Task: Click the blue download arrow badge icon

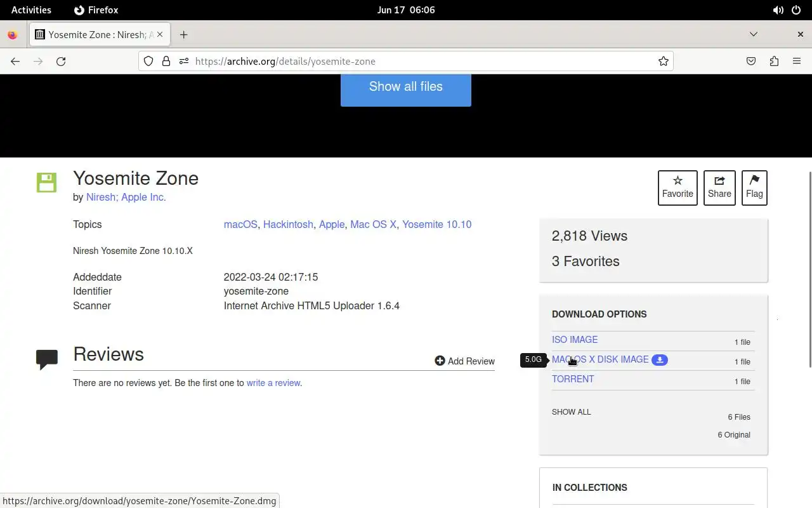Action: click(x=660, y=360)
